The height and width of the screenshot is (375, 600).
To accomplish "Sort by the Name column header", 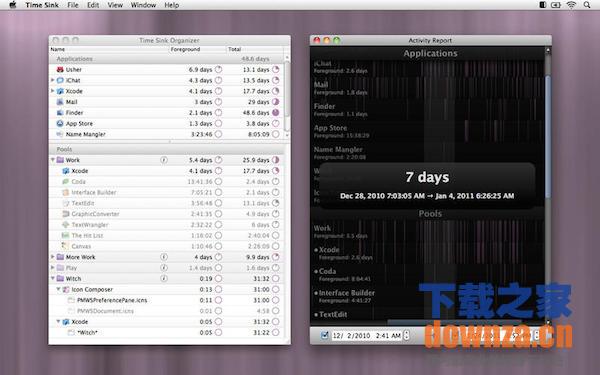I will [109, 49].
